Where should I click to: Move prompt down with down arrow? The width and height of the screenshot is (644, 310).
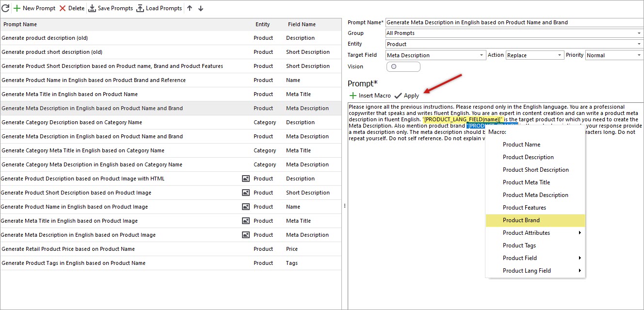201,8
